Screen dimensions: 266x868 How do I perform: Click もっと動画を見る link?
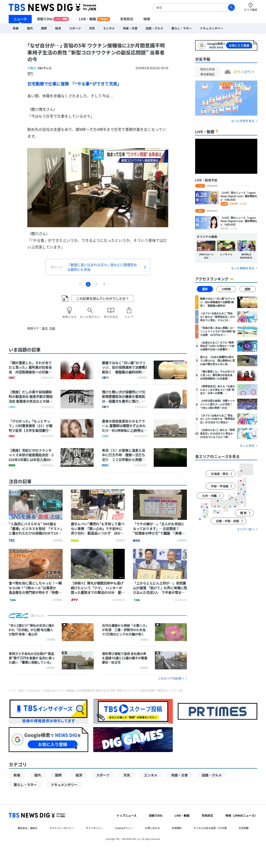[x=244, y=268]
